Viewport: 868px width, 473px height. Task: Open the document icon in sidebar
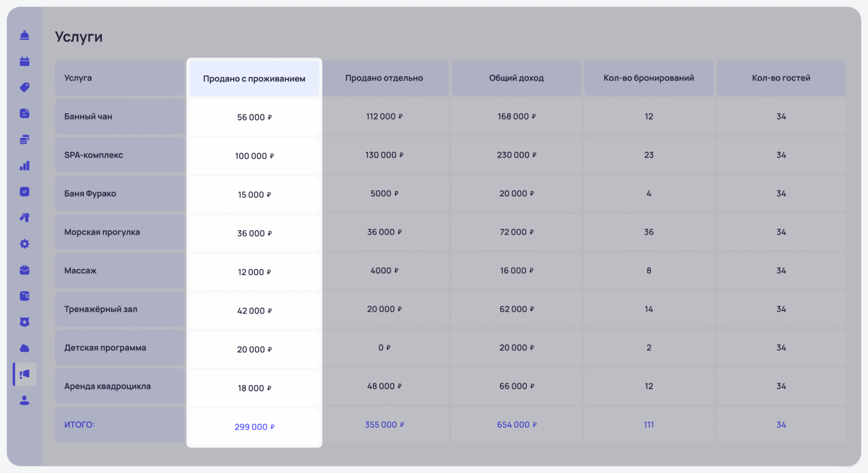coord(24,113)
